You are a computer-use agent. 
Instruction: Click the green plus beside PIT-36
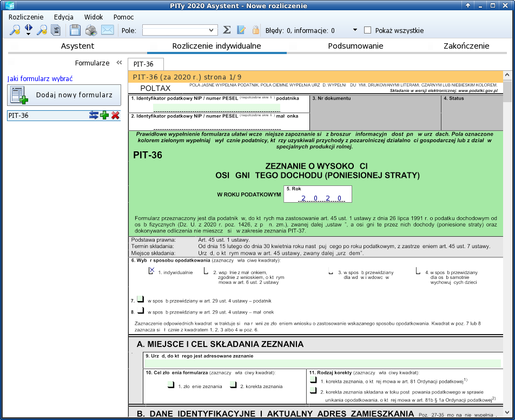105,115
